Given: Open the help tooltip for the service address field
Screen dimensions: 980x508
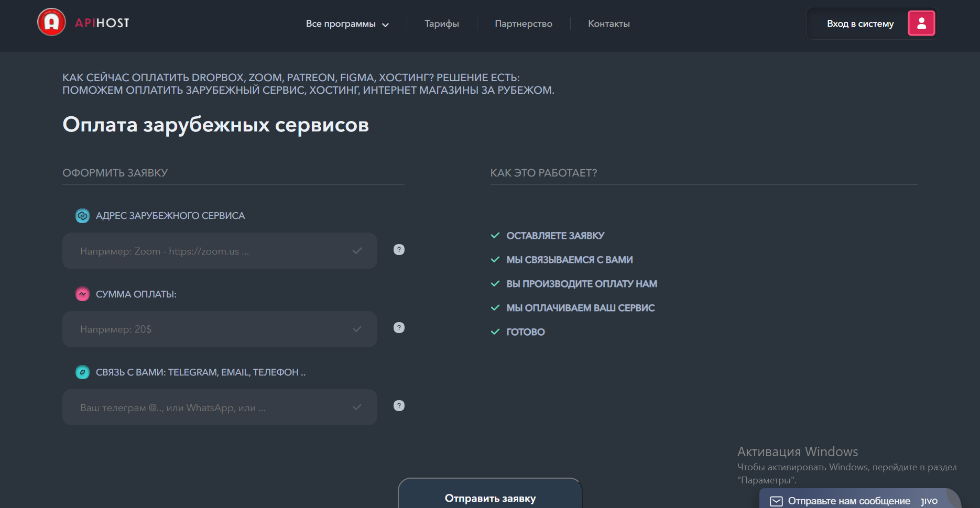Looking at the screenshot, I should [x=399, y=250].
